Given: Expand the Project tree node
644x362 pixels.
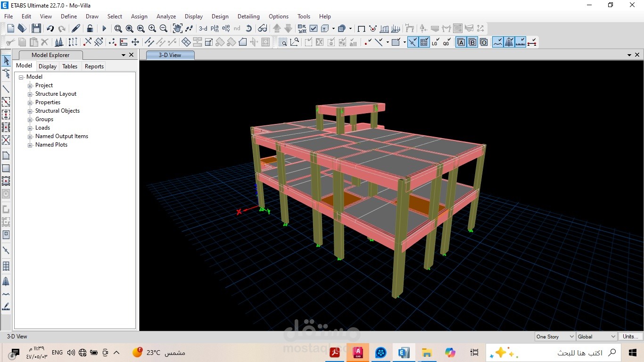Looking at the screenshot, I should [x=30, y=86].
